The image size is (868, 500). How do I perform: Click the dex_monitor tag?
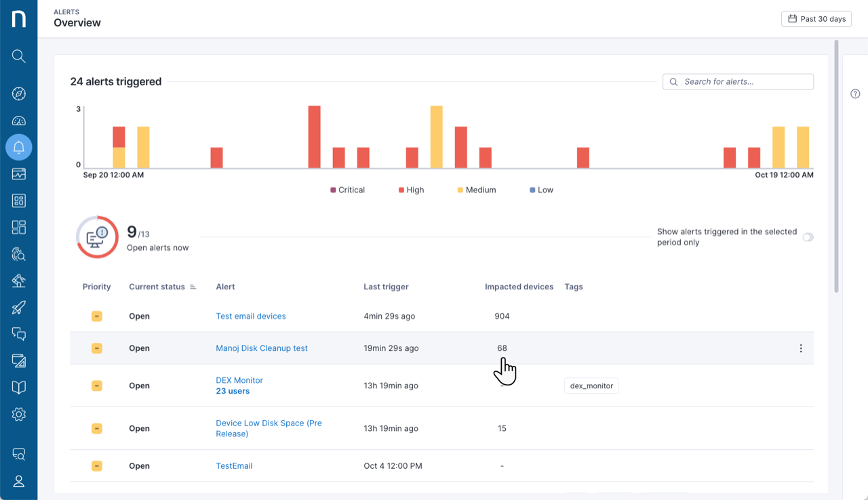(x=591, y=386)
